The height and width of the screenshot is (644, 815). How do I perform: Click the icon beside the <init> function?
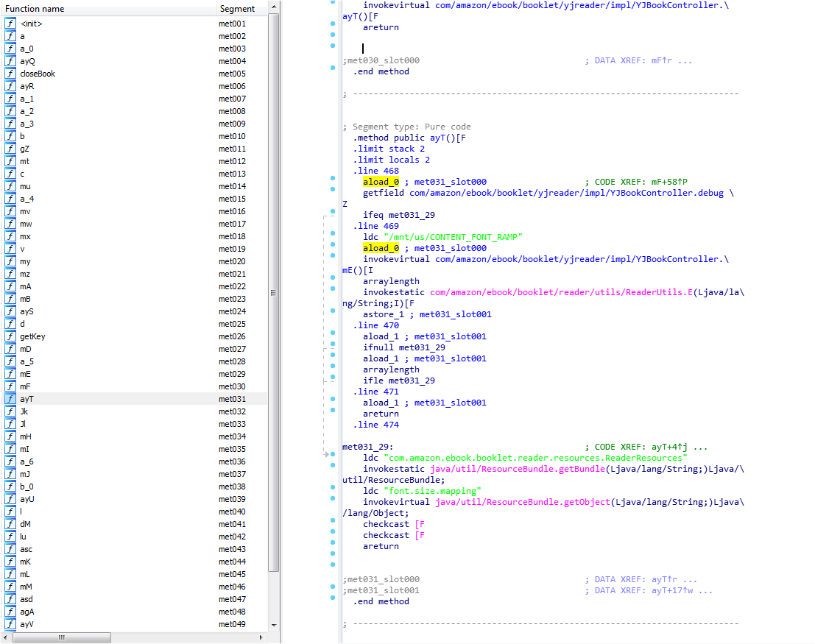[10, 24]
